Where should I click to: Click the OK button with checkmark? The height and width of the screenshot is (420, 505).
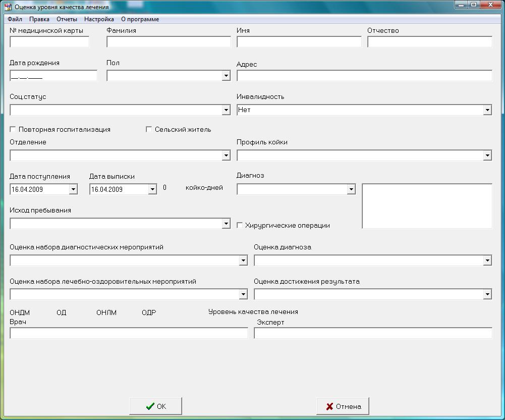pyautogui.click(x=155, y=406)
